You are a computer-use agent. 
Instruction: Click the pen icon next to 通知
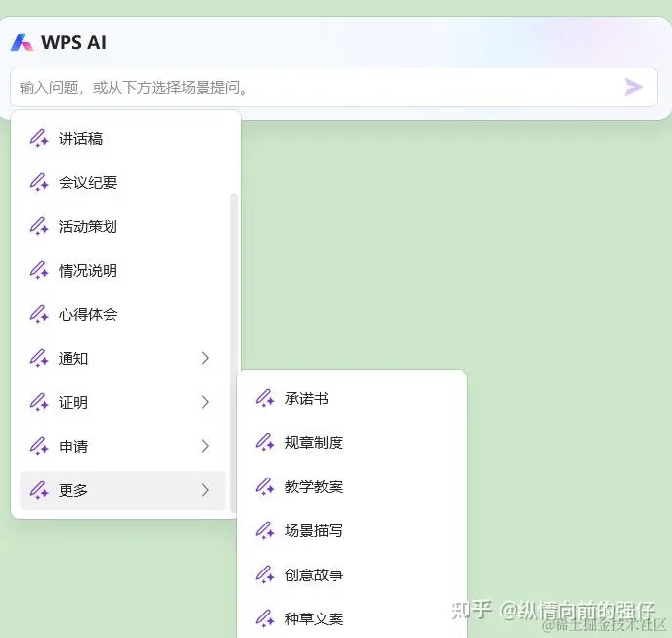pyautogui.click(x=39, y=358)
